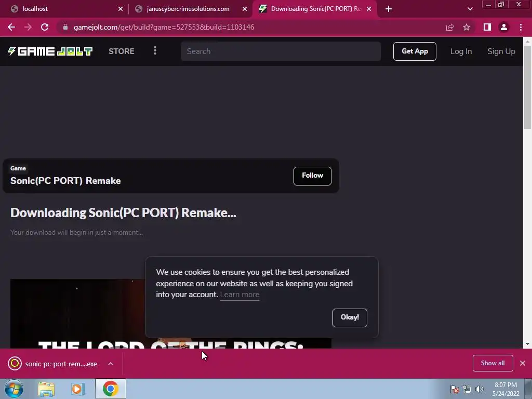This screenshot has width=532, height=399.
Task: Click the Log In link
Action: [x=461, y=51]
